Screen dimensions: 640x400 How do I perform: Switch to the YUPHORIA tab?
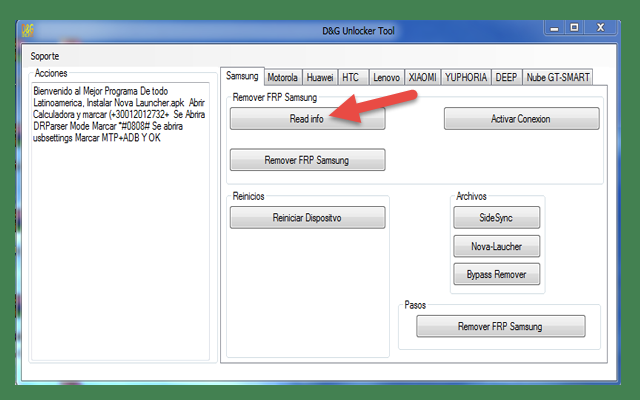(466, 77)
